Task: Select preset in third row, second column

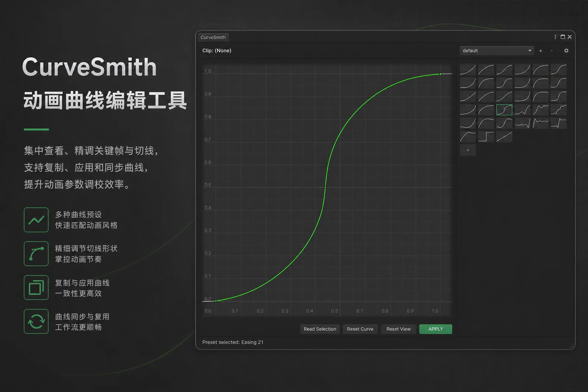Action: 486,96
